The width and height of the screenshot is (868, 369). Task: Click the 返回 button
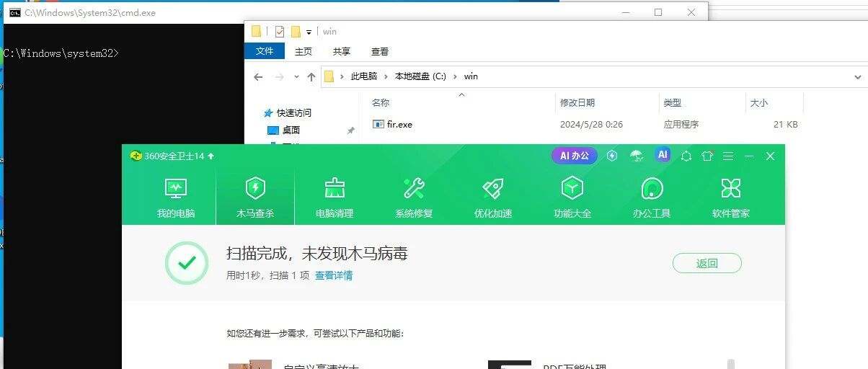pyautogui.click(x=707, y=263)
